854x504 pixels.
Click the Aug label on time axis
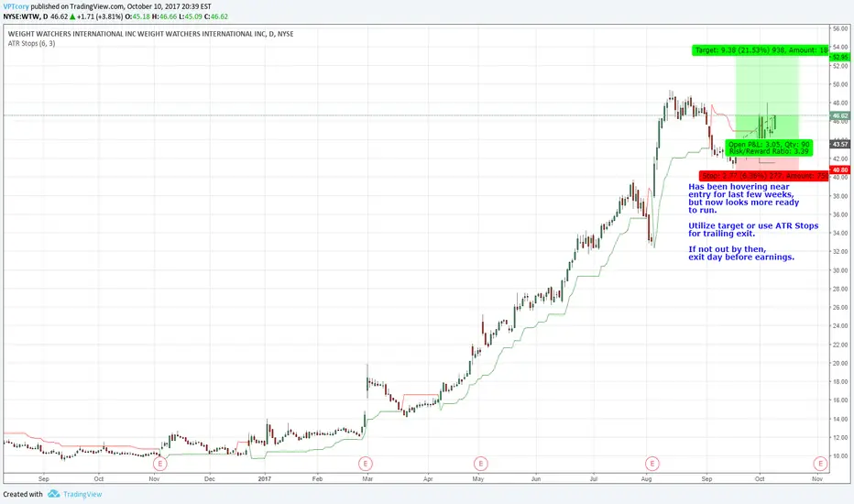(647, 479)
